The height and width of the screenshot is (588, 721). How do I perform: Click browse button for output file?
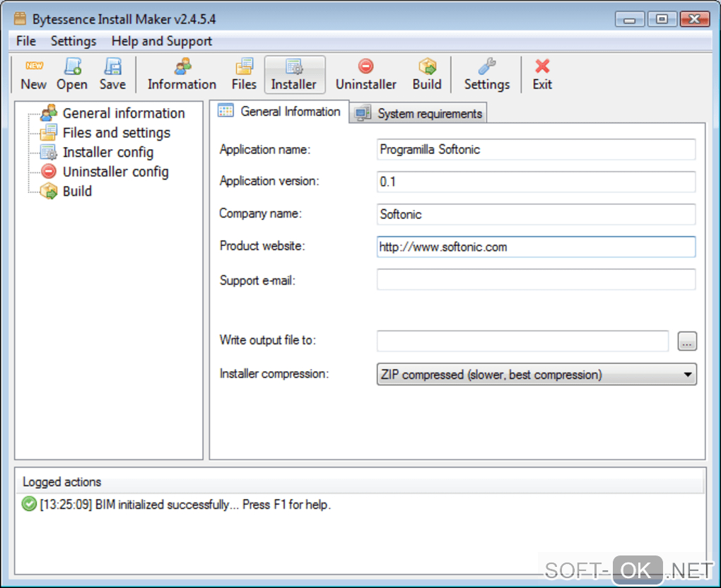pos(687,341)
